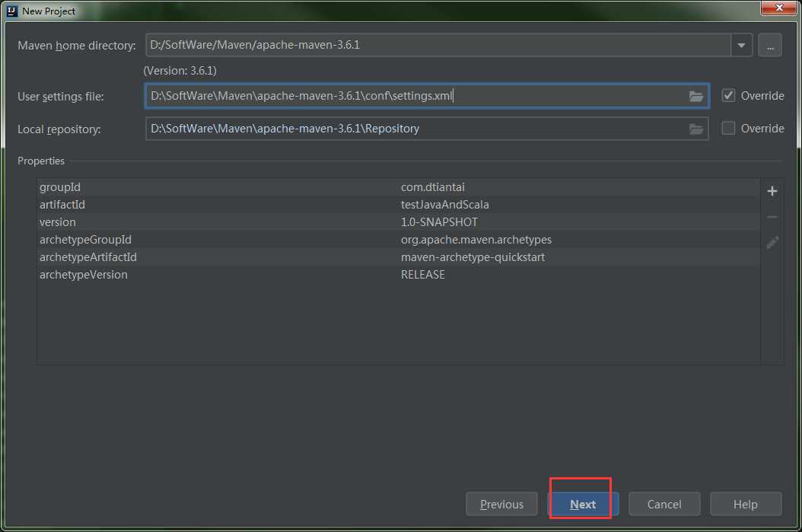Click the IntelliJ icon in title bar
The image size is (802, 532).
[11, 11]
